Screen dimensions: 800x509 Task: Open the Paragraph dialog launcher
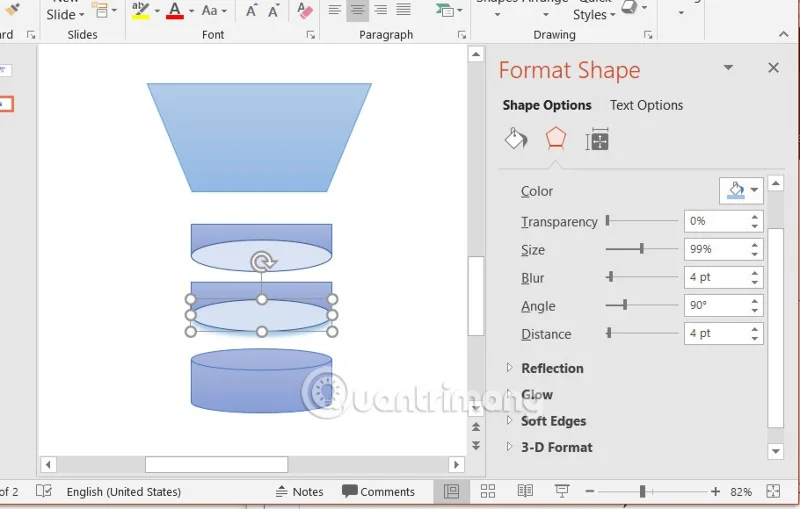462,35
